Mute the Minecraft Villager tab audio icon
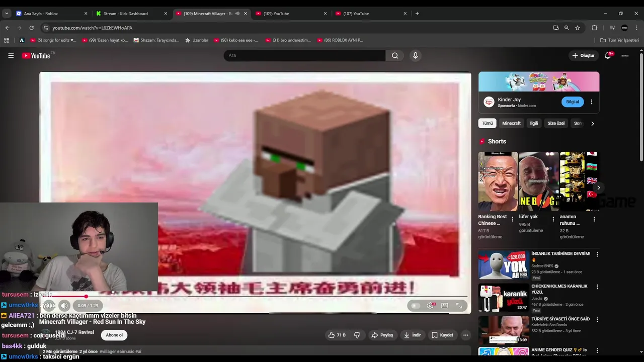The image size is (644, 362). (x=237, y=14)
